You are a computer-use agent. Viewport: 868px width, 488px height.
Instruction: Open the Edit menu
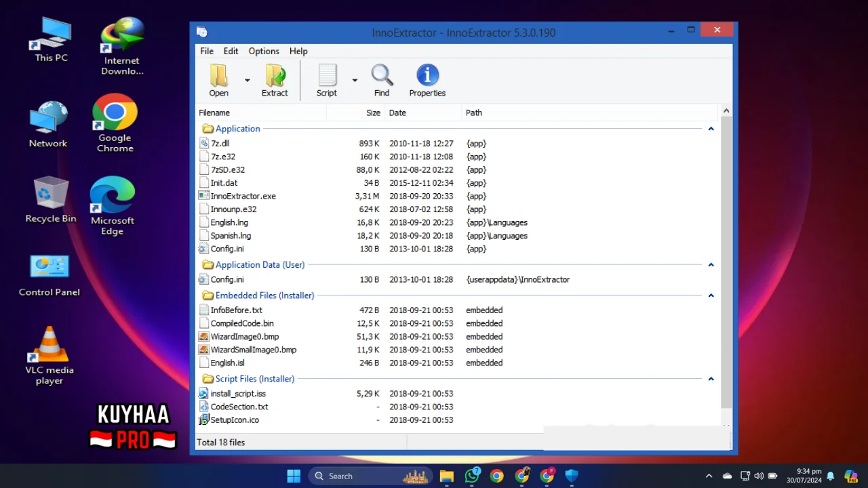coord(231,51)
